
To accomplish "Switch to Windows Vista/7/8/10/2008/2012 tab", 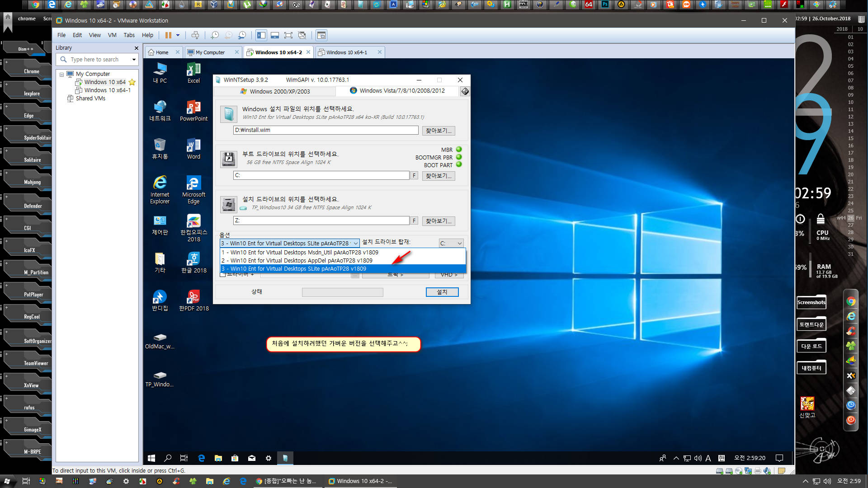I will point(398,91).
